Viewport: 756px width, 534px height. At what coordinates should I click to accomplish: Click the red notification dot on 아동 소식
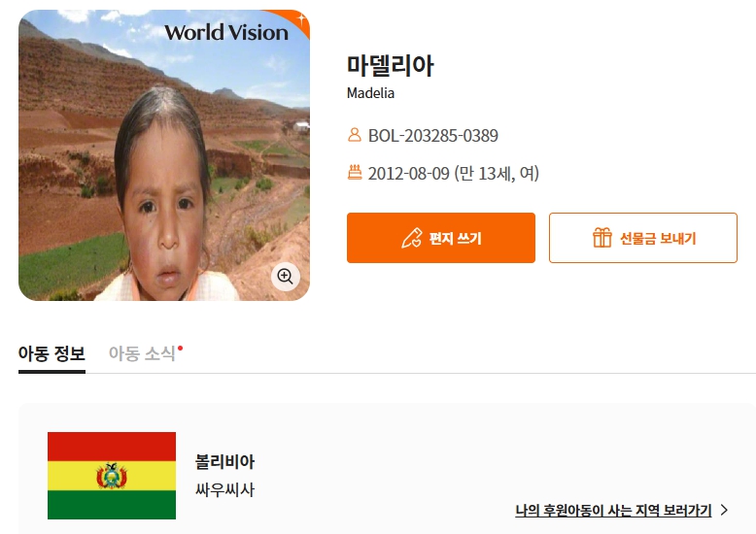point(180,348)
